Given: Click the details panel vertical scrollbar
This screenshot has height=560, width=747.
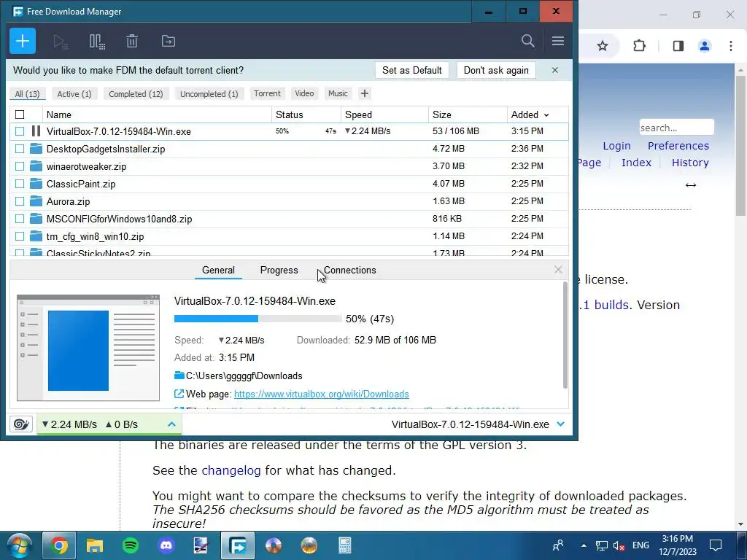Looking at the screenshot, I should pos(565,335).
